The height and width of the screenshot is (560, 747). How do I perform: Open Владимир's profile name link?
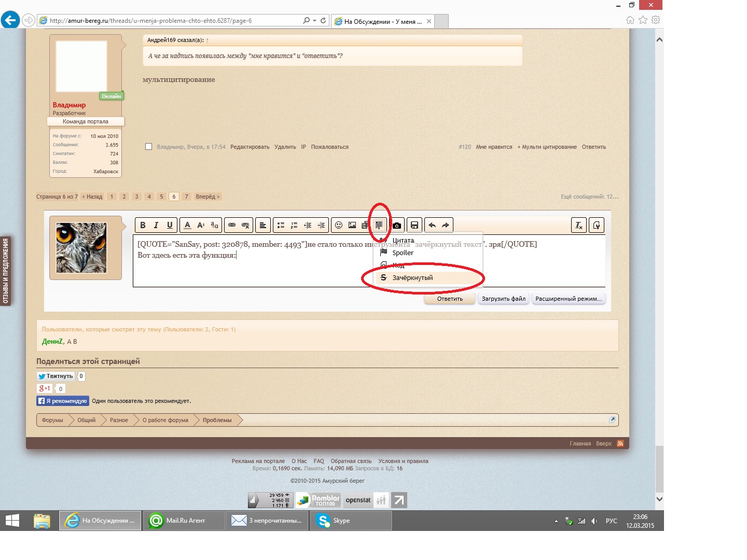pyautogui.click(x=69, y=105)
